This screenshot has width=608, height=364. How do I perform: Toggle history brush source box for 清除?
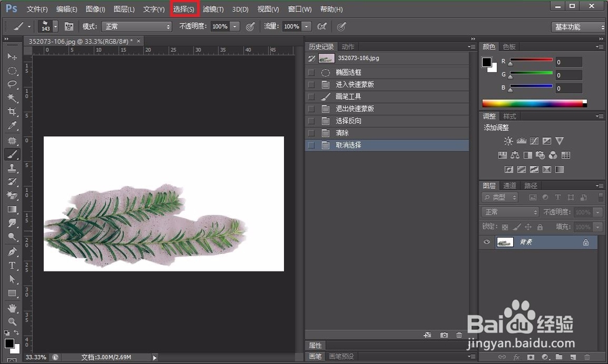[x=311, y=133]
